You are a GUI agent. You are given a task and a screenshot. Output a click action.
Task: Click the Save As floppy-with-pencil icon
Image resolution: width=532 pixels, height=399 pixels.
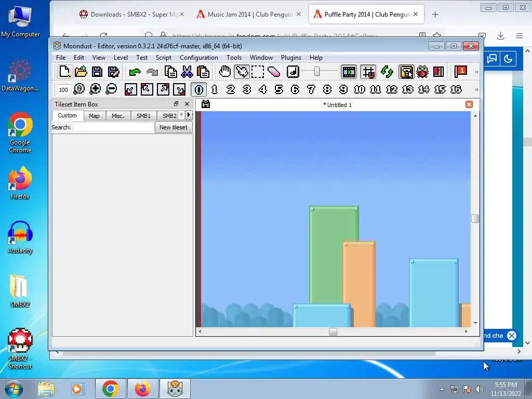[x=113, y=72]
